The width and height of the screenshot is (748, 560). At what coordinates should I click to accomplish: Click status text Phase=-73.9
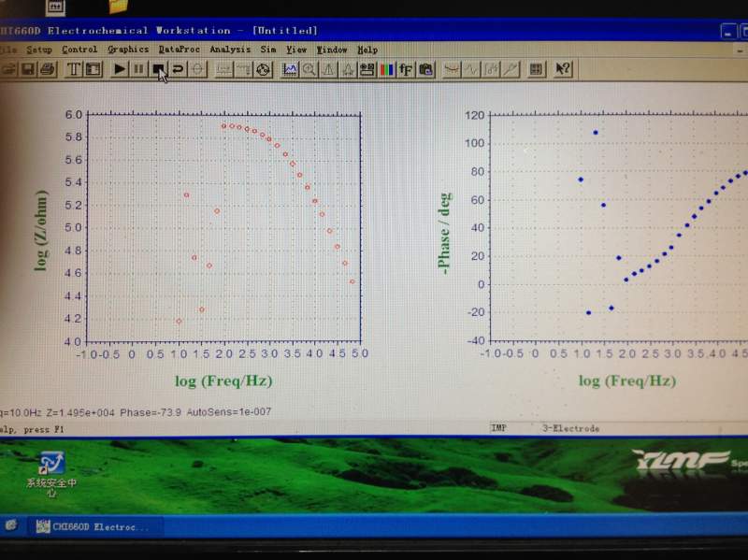[x=151, y=412]
